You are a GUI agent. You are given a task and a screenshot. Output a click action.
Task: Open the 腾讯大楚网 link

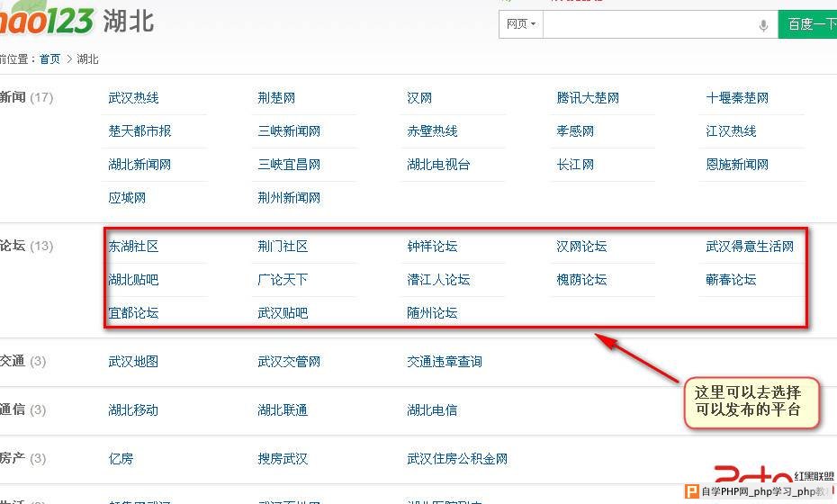point(588,98)
